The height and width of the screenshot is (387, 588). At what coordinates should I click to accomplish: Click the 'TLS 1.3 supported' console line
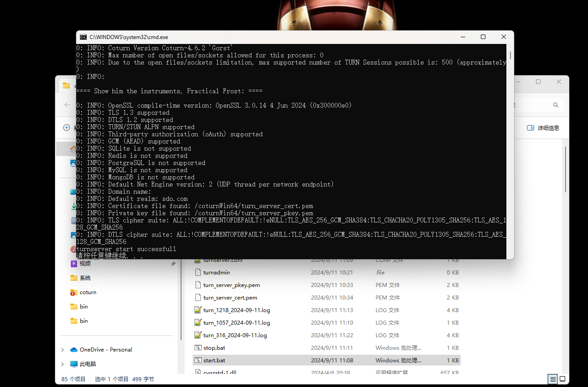coord(123,113)
